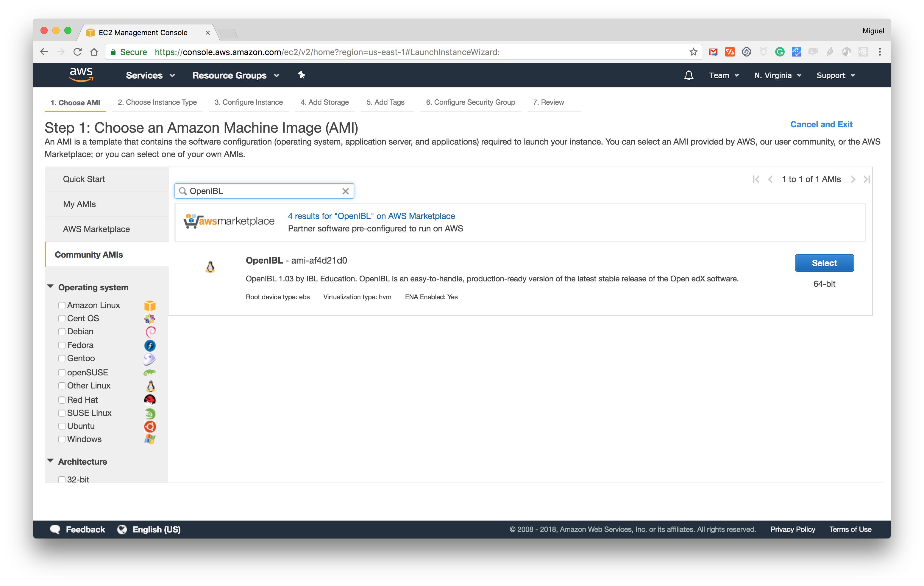Check the Ubuntu operating system filter

[x=62, y=426]
